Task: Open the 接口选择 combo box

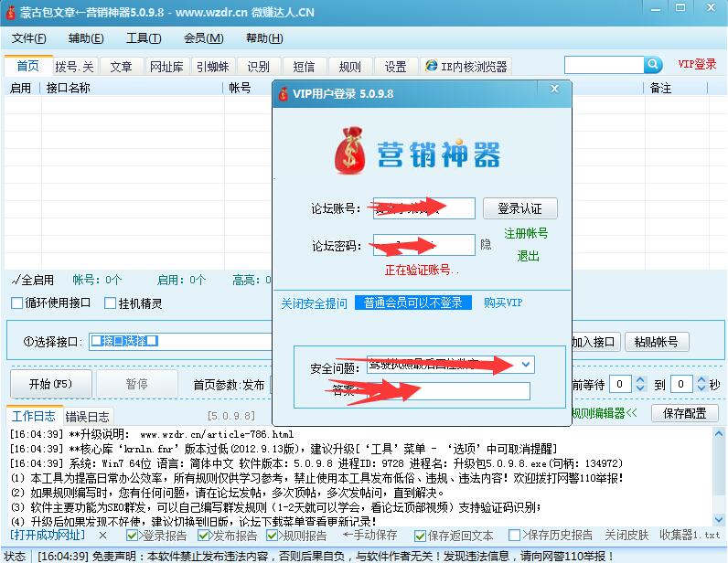Action: (180, 342)
